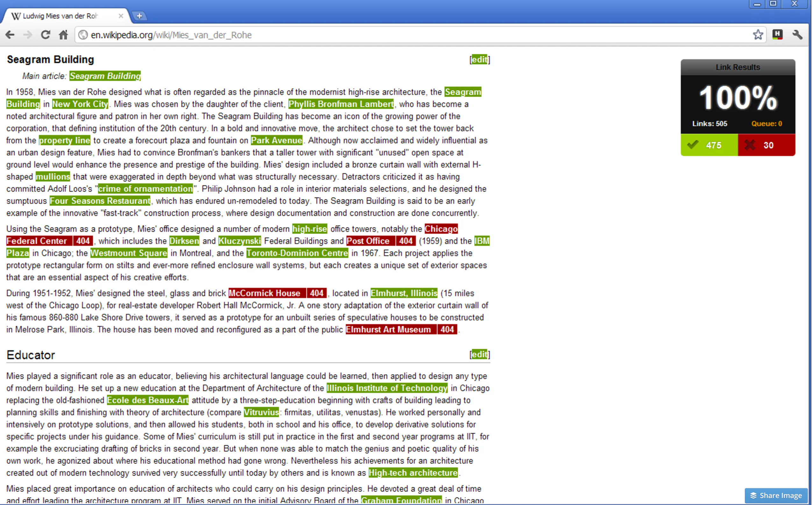Image resolution: width=812 pixels, height=505 pixels.
Task: Click the Share Image button
Action: coord(776,495)
